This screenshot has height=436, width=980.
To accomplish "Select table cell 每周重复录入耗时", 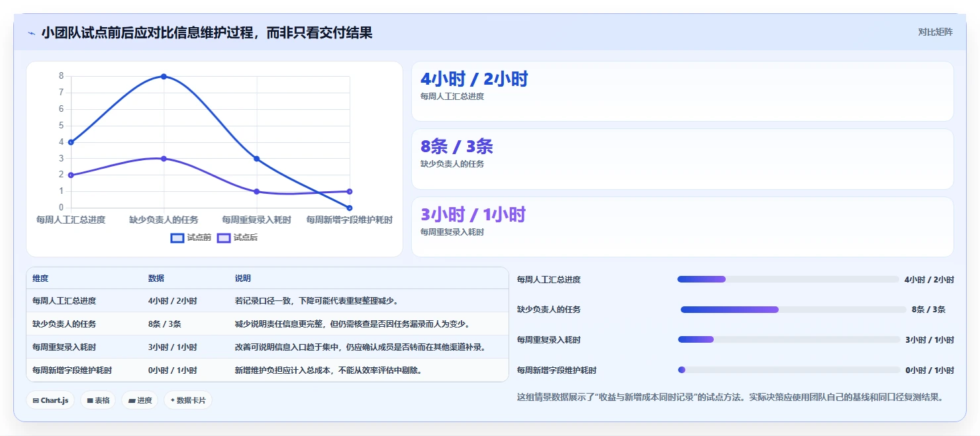I will coord(64,347).
